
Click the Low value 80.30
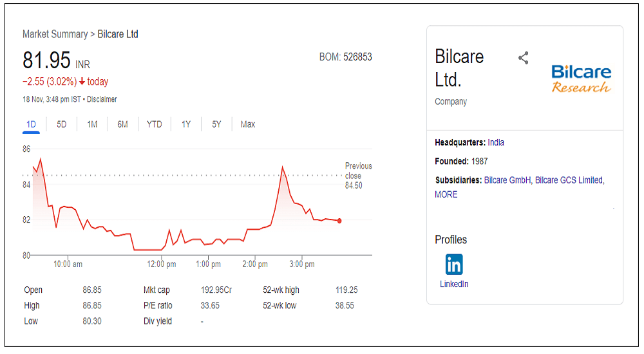click(x=92, y=321)
